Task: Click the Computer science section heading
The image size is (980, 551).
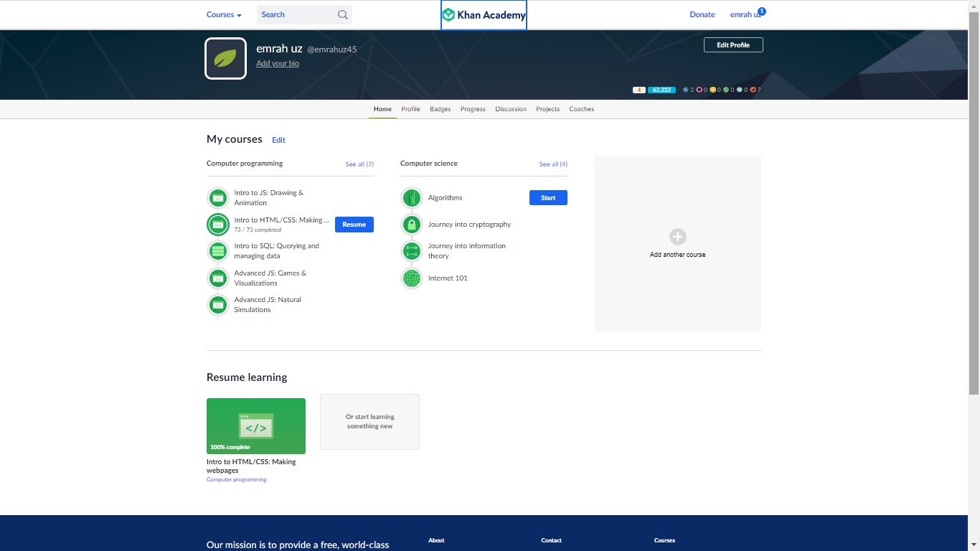Action: [x=429, y=164]
